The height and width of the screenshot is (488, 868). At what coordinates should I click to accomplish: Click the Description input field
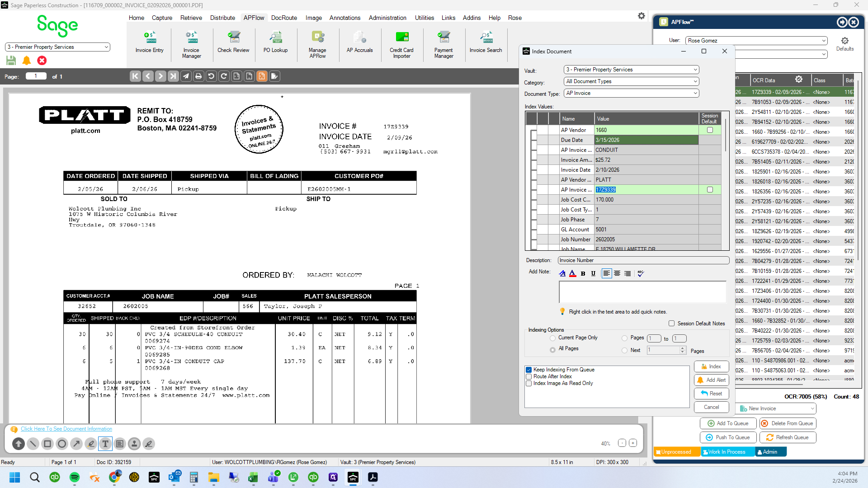click(643, 260)
